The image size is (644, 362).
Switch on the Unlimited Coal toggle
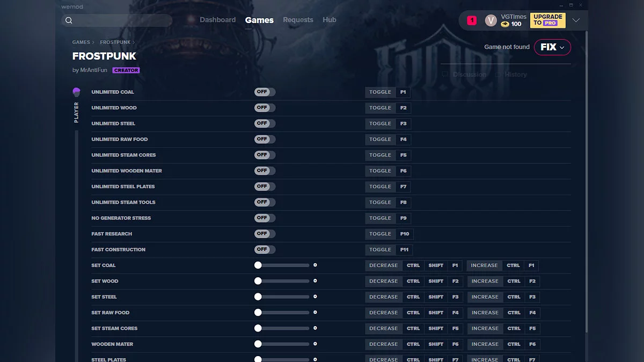click(x=264, y=92)
